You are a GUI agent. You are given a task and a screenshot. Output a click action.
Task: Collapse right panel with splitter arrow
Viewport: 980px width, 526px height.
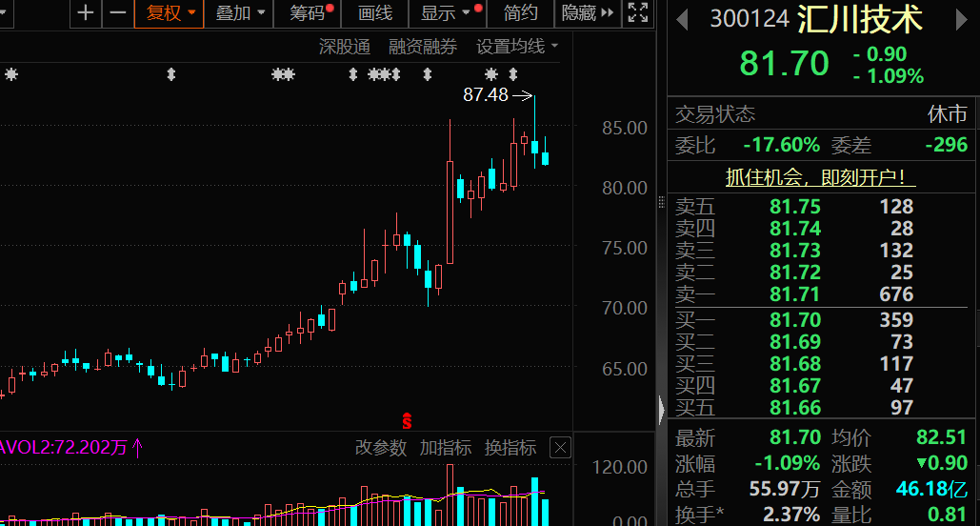(x=661, y=410)
